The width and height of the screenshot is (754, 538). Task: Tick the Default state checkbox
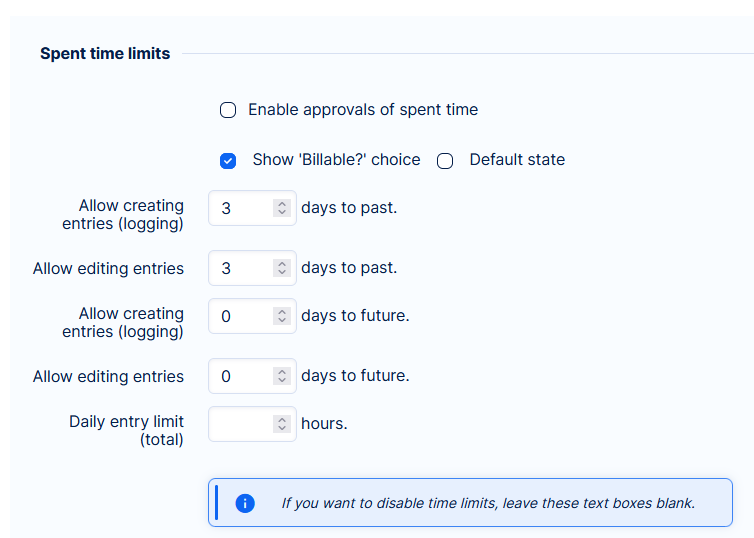[445, 161]
